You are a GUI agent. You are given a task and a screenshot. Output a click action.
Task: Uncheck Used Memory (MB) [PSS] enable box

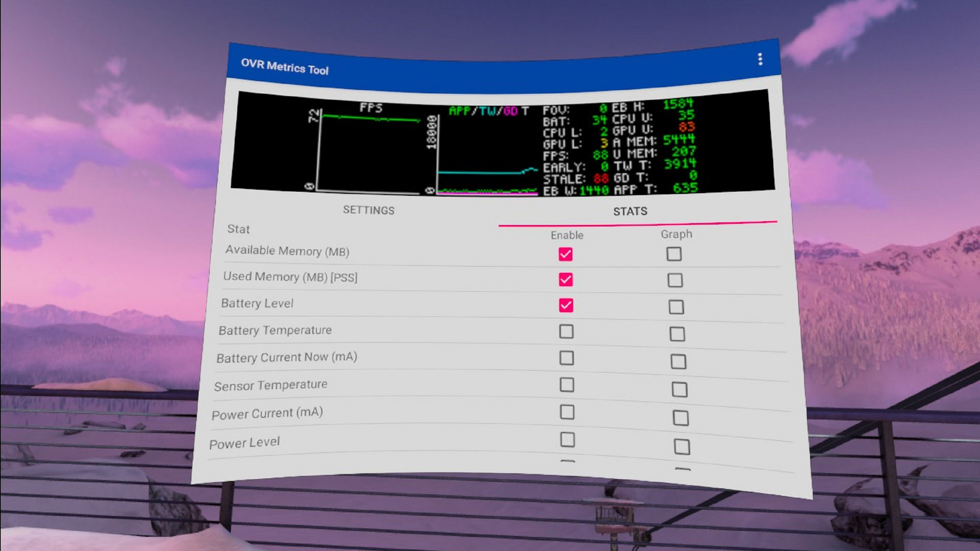tap(566, 280)
